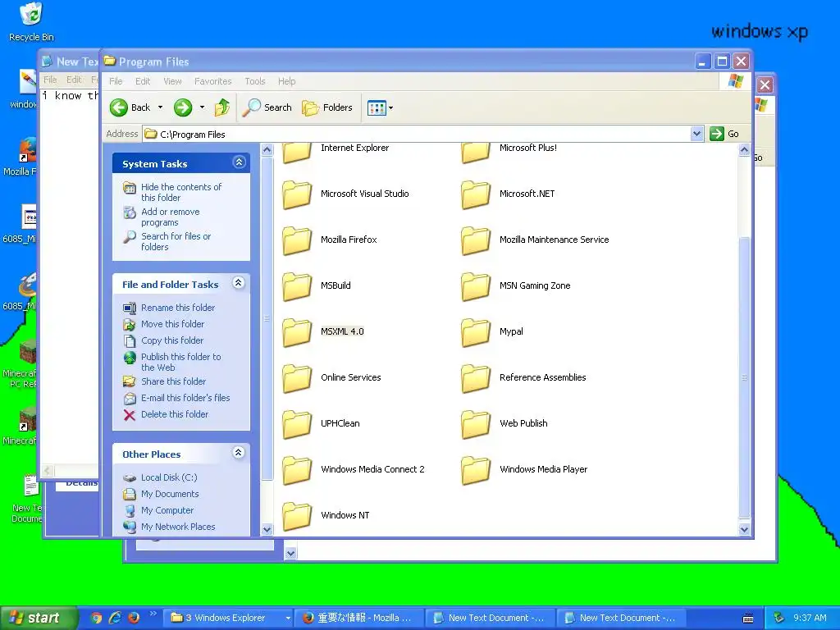
Task: Open the Help menu
Action: pos(286,81)
